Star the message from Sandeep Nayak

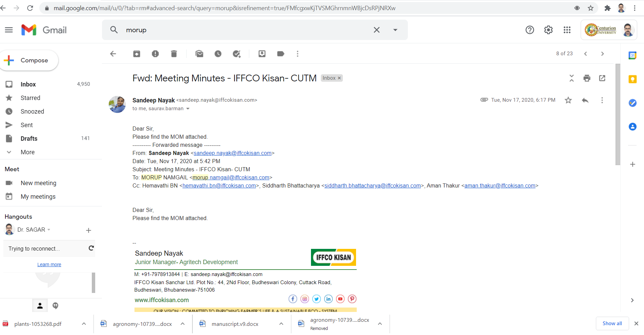(568, 100)
